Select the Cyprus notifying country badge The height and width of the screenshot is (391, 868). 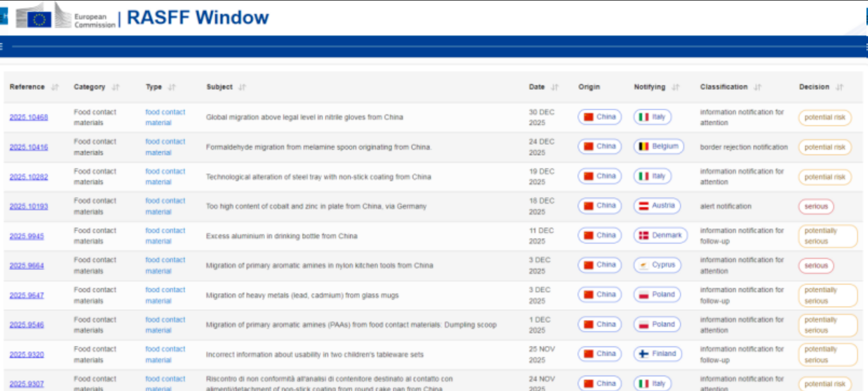tap(657, 265)
